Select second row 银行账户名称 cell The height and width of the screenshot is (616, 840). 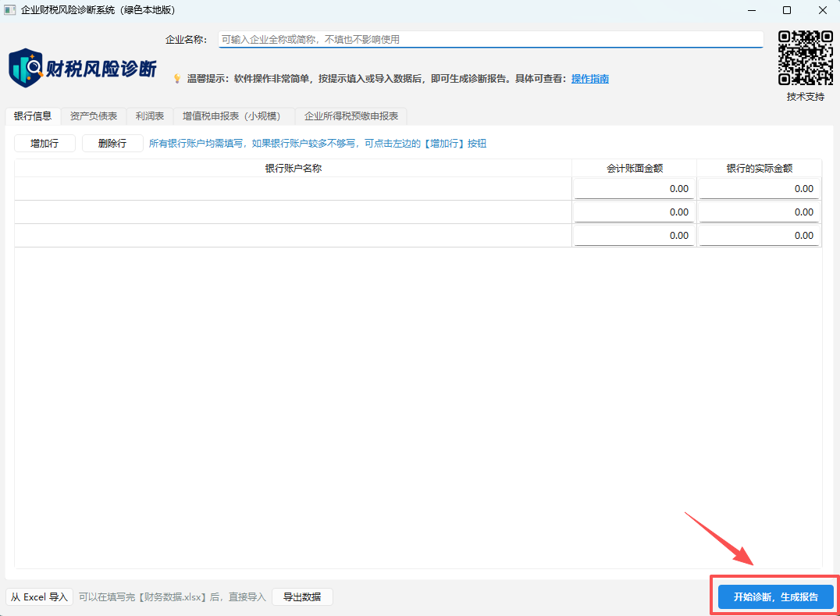tap(293, 212)
